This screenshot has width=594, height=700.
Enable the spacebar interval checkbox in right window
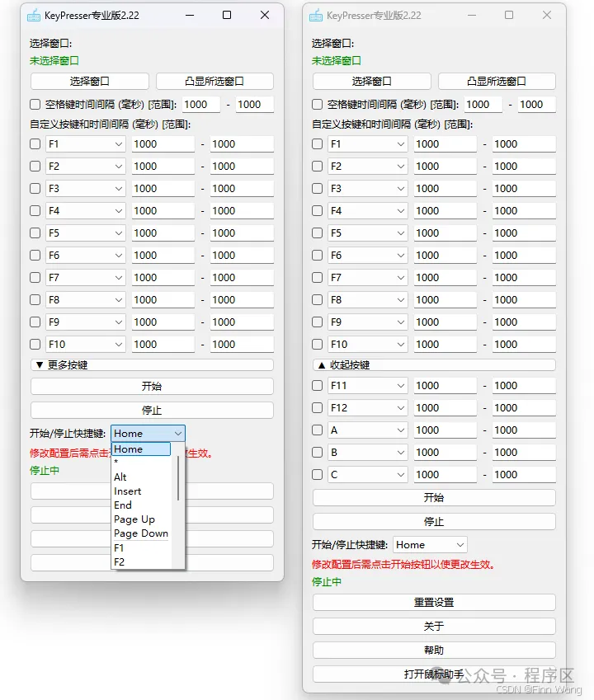point(317,105)
